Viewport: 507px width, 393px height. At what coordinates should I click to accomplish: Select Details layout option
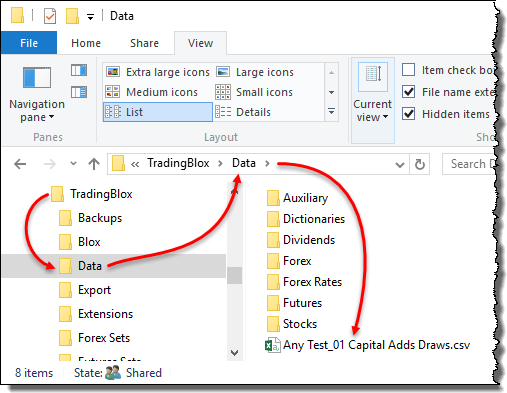pos(243,112)
